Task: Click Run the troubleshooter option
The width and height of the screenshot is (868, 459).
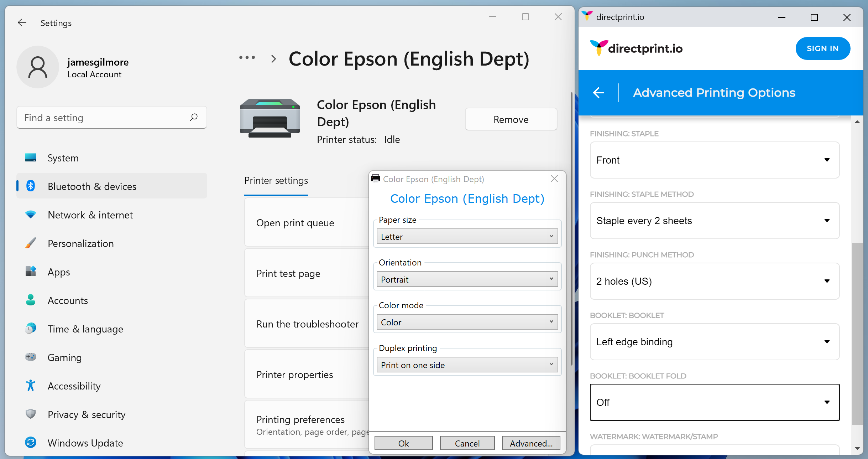Action: point(307,324)
